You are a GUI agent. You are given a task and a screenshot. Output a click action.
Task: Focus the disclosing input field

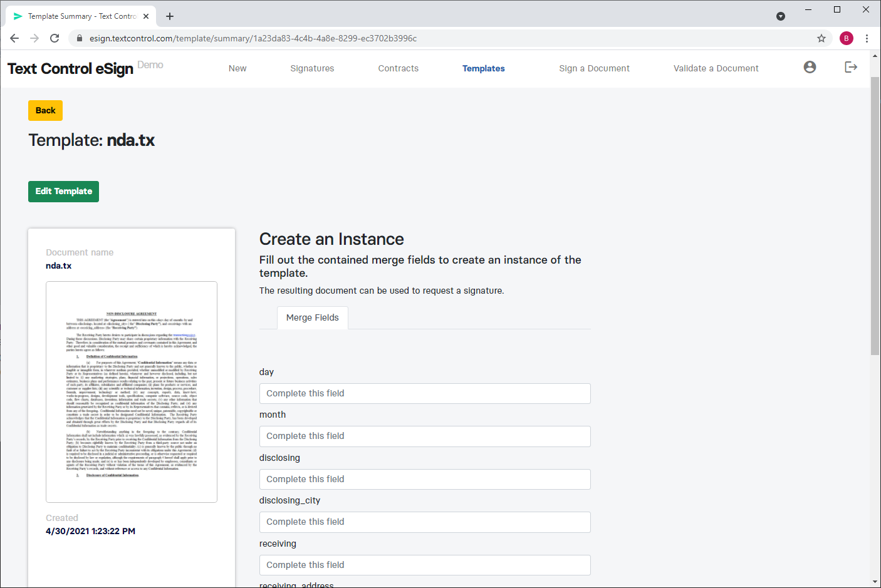[x=425, y=479]
